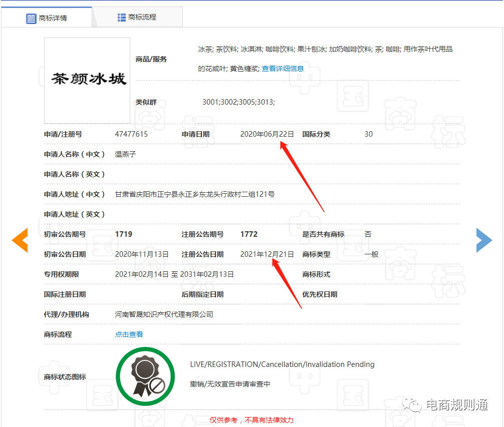
Task: Select the applicant address in 甘肃省庆阳市
Action: tap(194, 194)
